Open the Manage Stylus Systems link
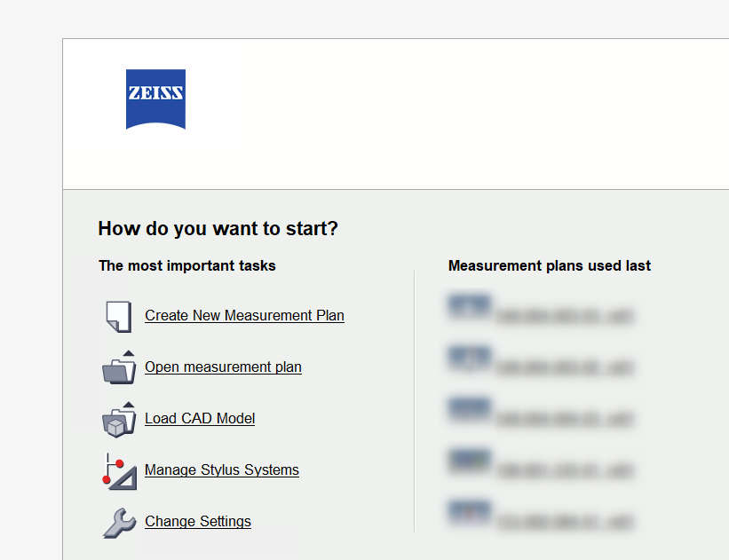 pyautogui.click(x=222, y=469)
